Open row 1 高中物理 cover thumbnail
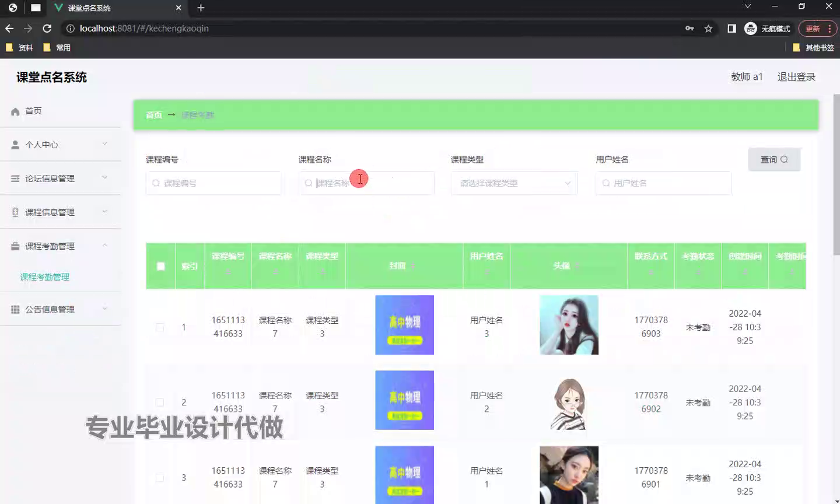840x504 pixels. [x=404, y=325]
